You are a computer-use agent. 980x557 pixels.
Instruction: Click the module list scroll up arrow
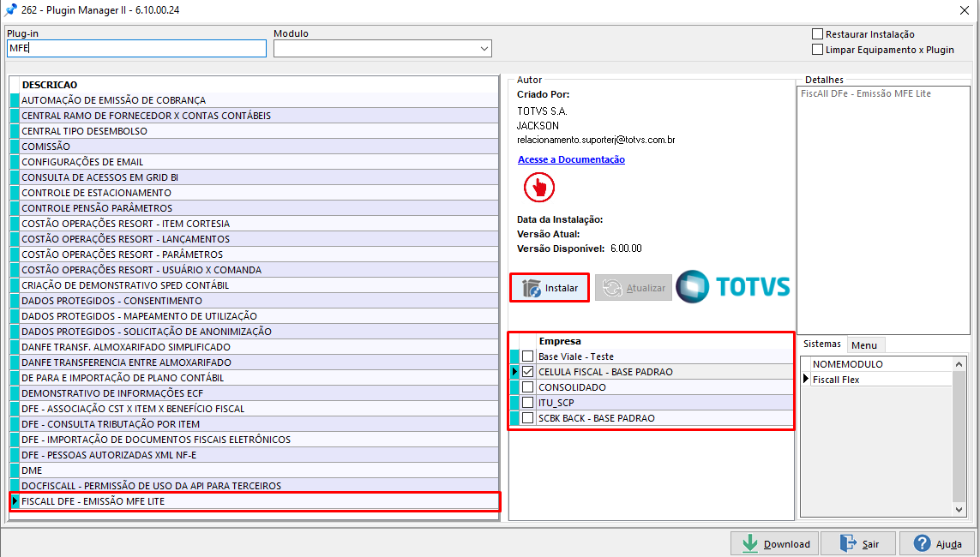[x=959, y=364]
